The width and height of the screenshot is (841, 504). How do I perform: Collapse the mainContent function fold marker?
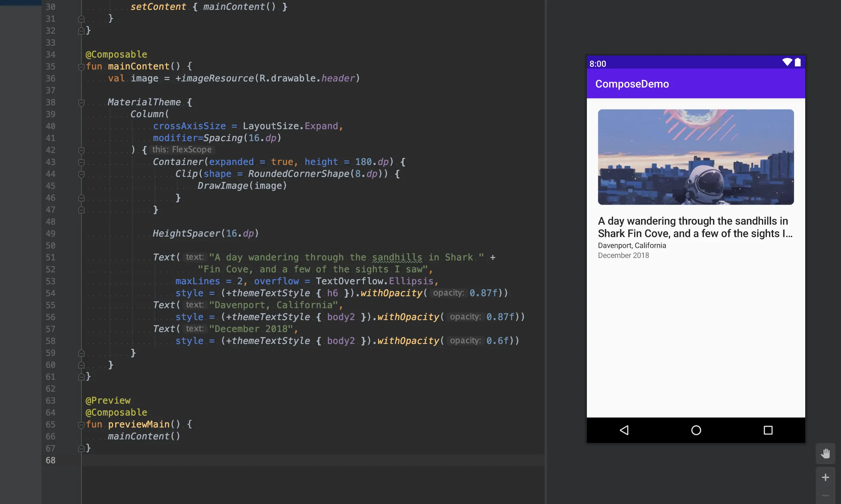pos(81,66)
